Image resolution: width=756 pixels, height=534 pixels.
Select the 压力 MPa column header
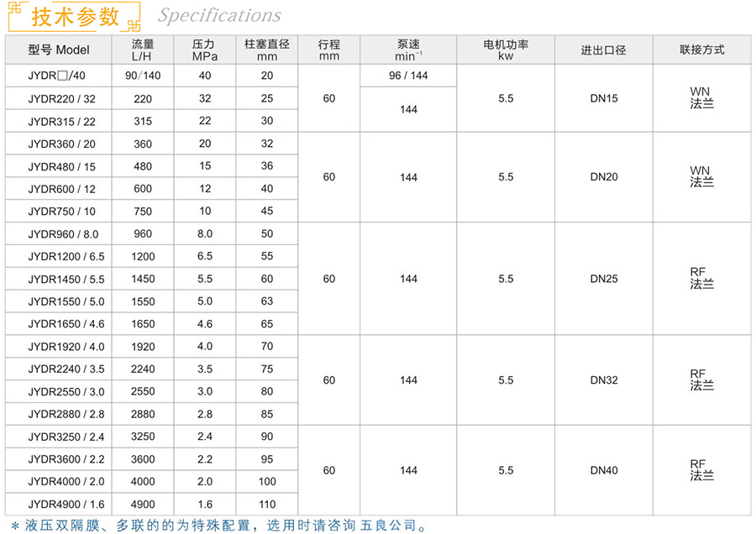click(x=204, y=50)
